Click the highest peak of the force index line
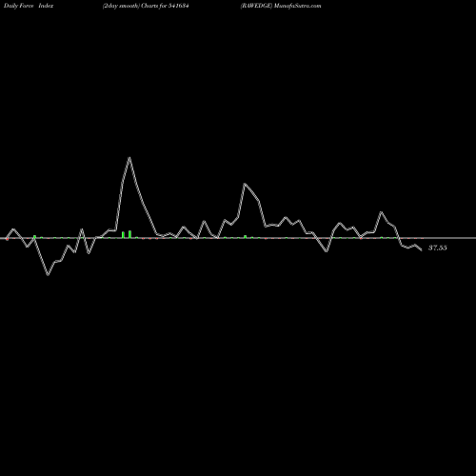 (129, 158)
